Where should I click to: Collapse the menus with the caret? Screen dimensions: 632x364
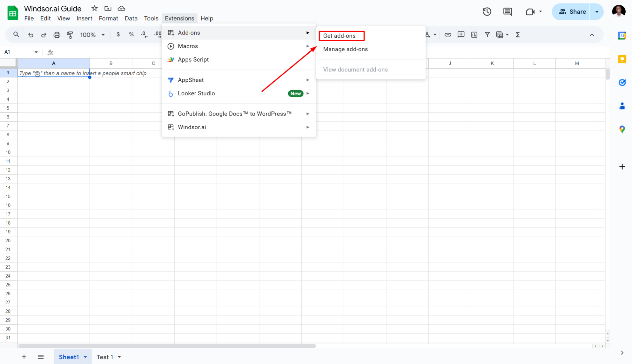click(592, 35)
